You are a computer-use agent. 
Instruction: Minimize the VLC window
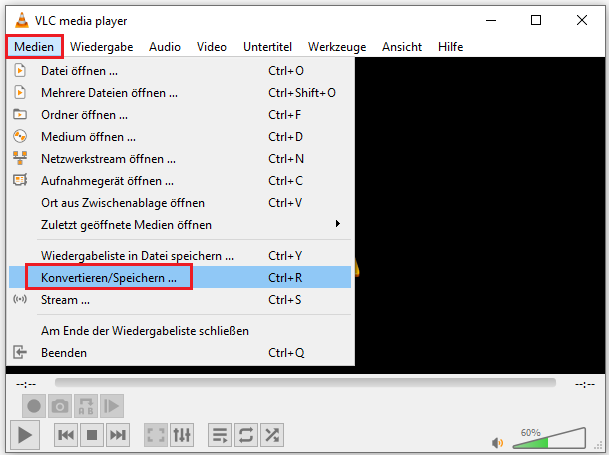[491, 20]
